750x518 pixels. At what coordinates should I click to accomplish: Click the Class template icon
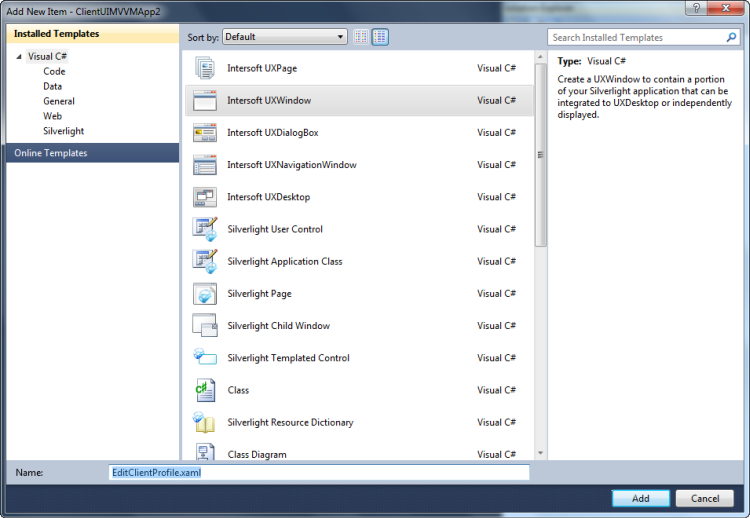(x=204, y=390)
